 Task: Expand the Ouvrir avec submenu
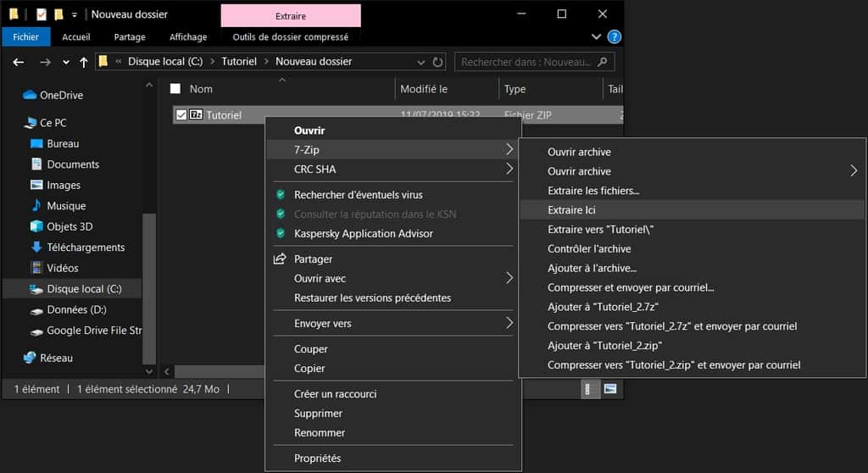[509, 278]
